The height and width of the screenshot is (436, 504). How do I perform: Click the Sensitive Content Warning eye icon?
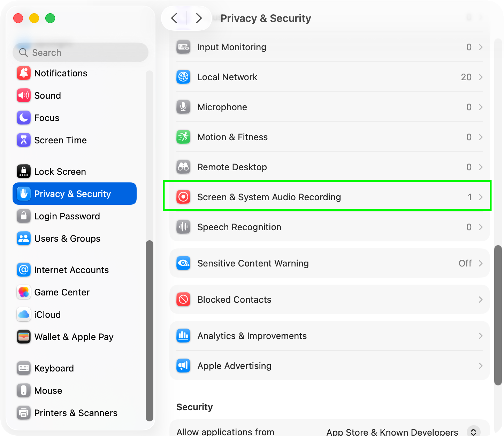[183, 263]
